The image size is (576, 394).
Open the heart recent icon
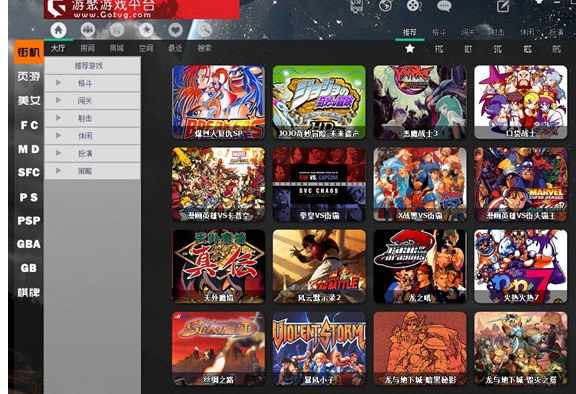(x=176, y=30)
